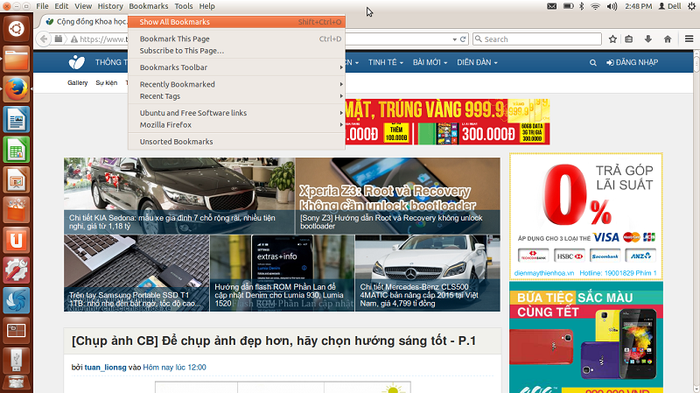This screenshot has width=700, height=393.
Task: Go to Firefox Home icon
Action: pyautogui.click(x=667, y=39)
